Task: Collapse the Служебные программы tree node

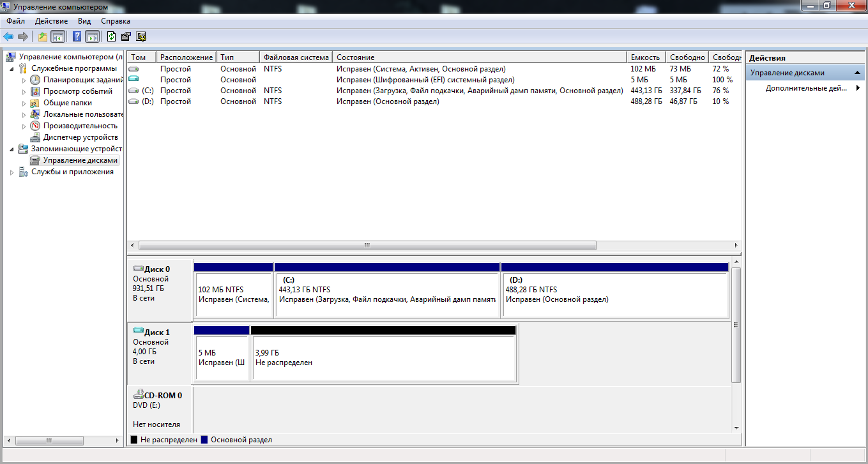Action: (x=13, y=68)
